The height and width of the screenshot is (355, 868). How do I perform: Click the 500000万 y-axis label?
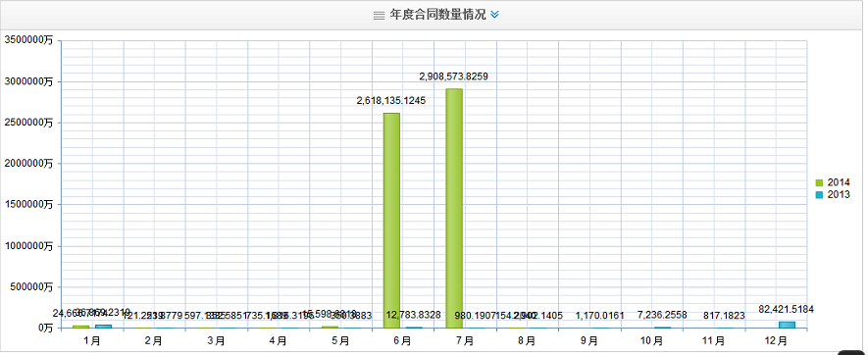[30, 287]
